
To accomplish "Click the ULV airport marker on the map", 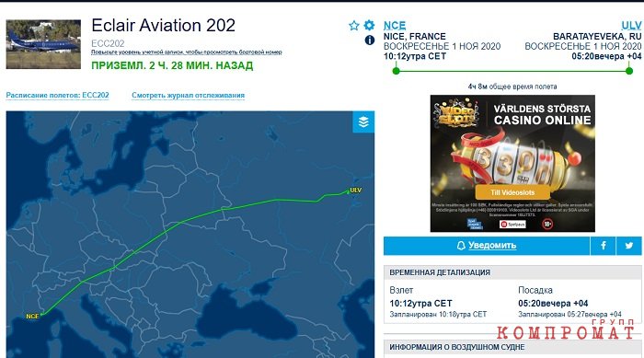I will tap(355, 191).
